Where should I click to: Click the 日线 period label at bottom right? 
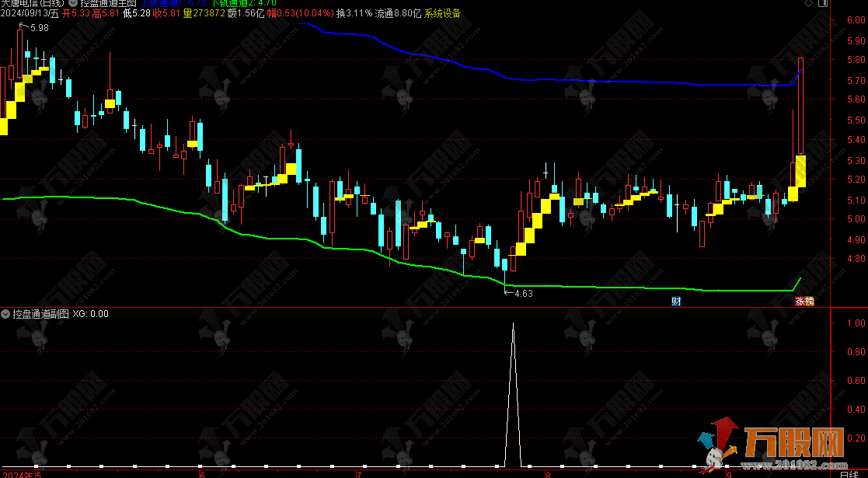click(849, 474)
